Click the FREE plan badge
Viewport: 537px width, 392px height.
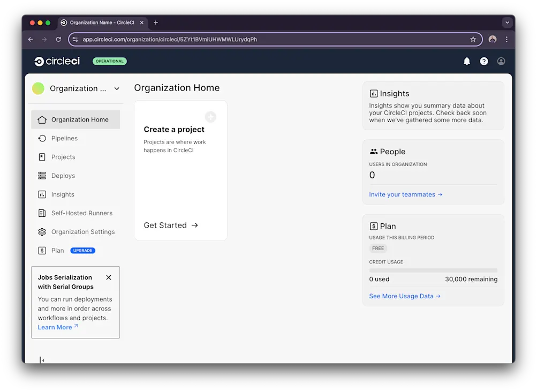tap(378, 248)
